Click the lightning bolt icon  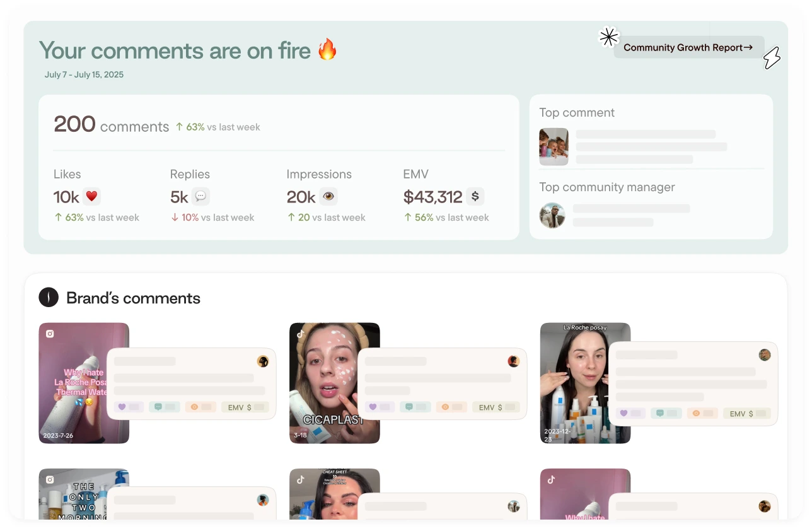pos(772,58)
